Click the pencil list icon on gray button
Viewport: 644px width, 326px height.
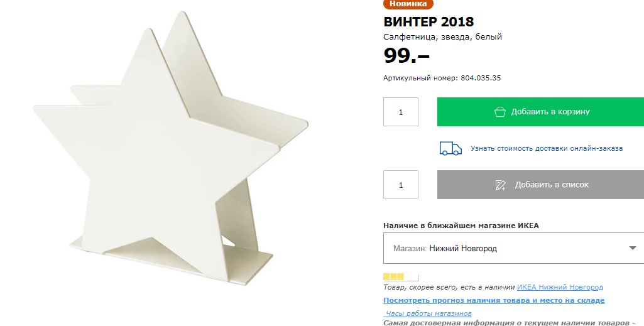click(x=500, y=185)
